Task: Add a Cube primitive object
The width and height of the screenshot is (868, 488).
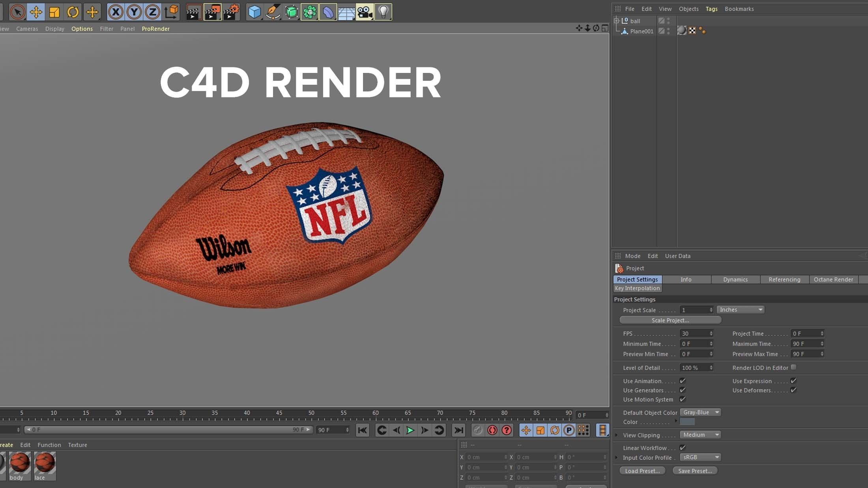Action: click(254, 12)
